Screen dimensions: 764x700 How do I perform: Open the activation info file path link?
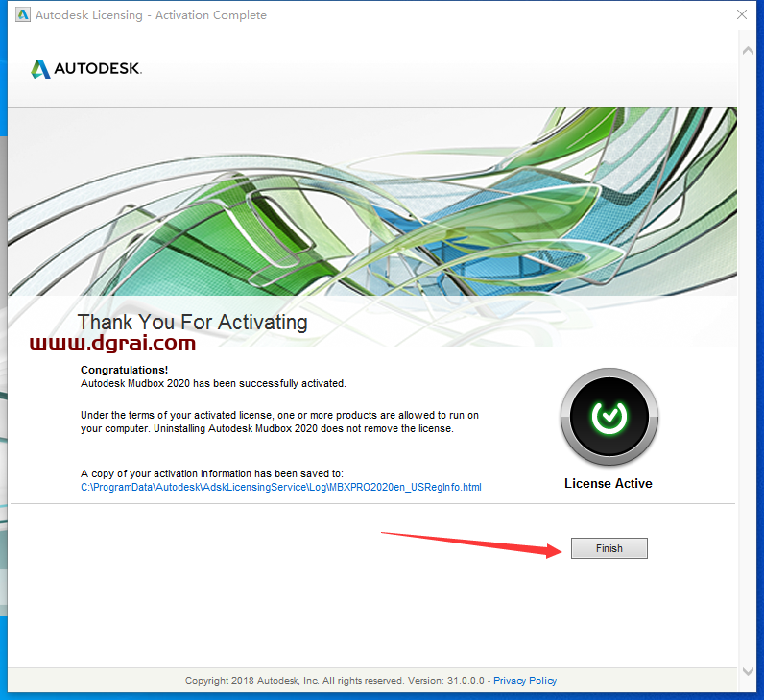pyautogui.click(x=280, y=487)
